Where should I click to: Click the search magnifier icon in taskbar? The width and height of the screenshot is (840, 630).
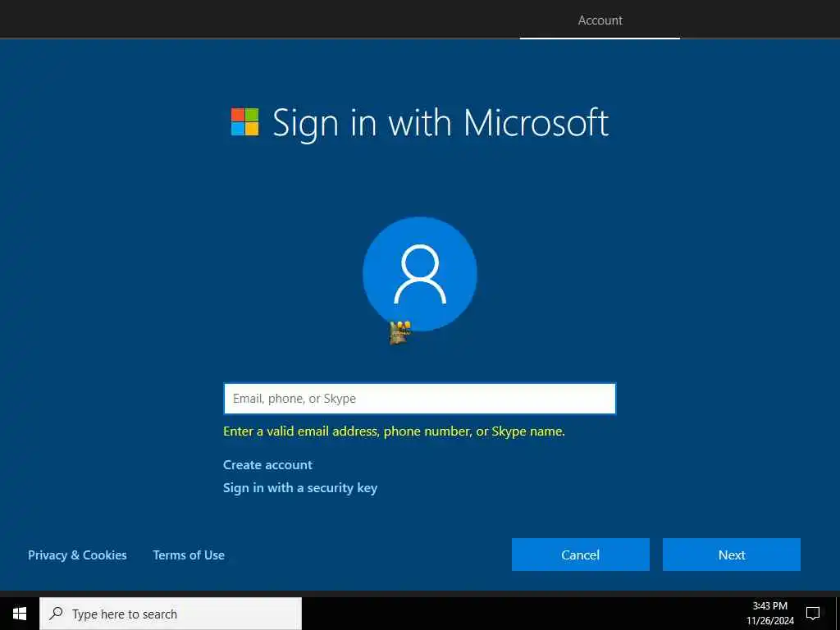point(56,614)
